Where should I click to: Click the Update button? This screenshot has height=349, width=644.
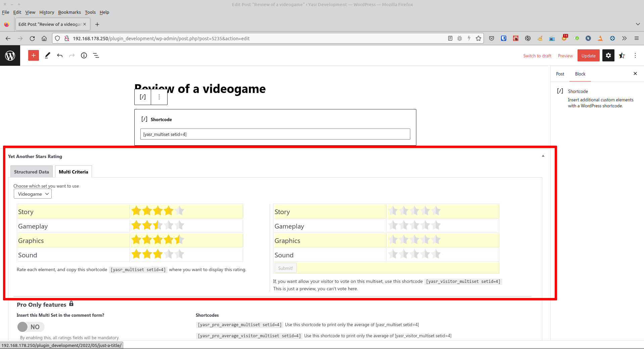click(588, 56)
